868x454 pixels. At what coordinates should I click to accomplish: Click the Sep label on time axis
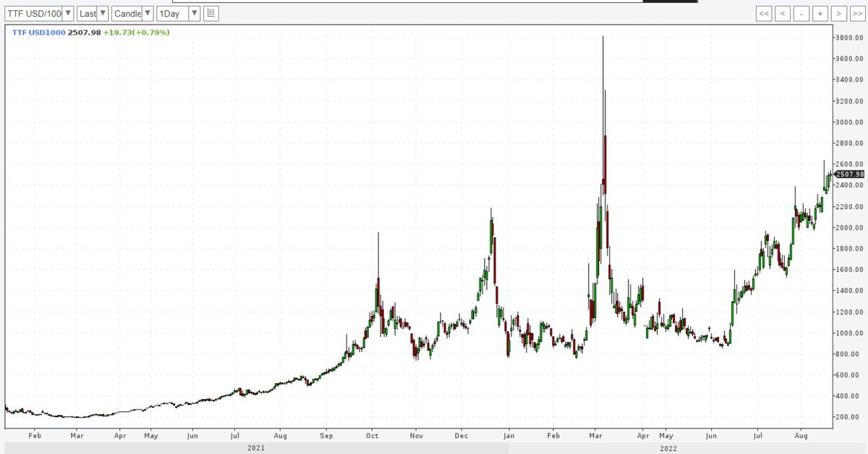coord(326,437)
